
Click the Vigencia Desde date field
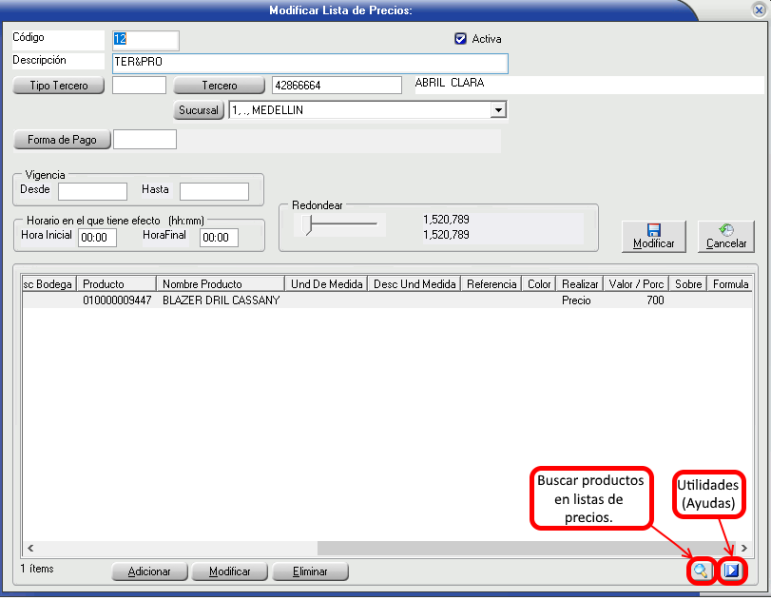(x=92, y=191)
